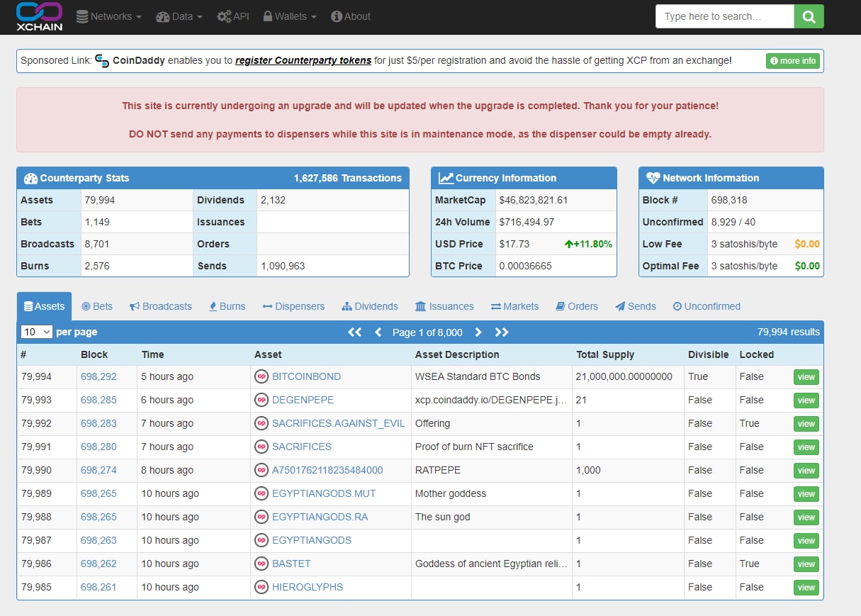Screen dimensions: 861x616
Task: Click the EGYPTIANGODS.RA asset icon
Action: point(261,517)
